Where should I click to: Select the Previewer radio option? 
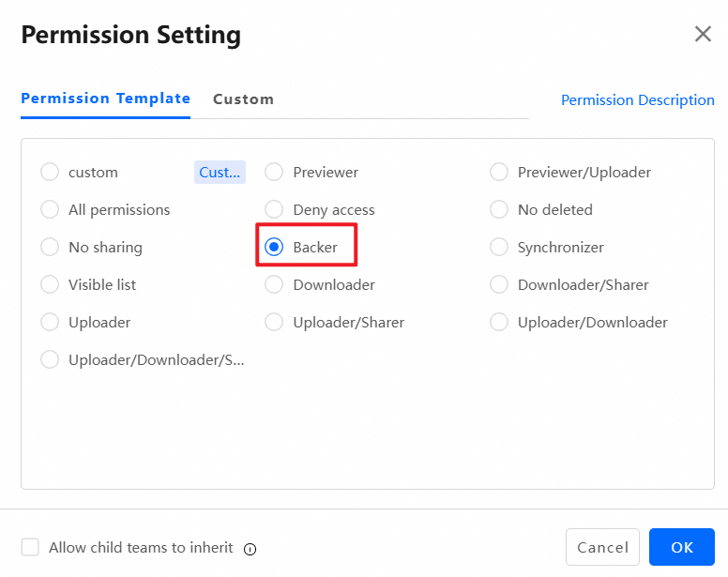pyautogui.click(x=274, y=172)
